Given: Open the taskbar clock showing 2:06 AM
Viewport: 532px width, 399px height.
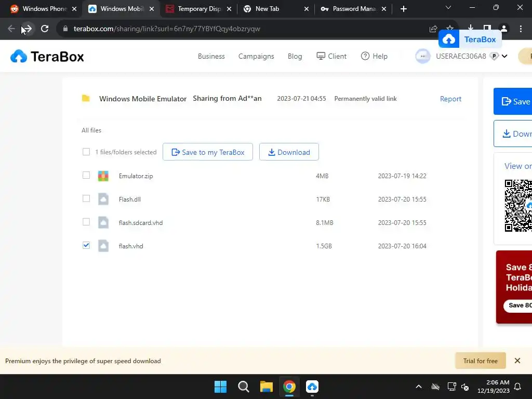Looking at the screenshot, I should (494, 387).
